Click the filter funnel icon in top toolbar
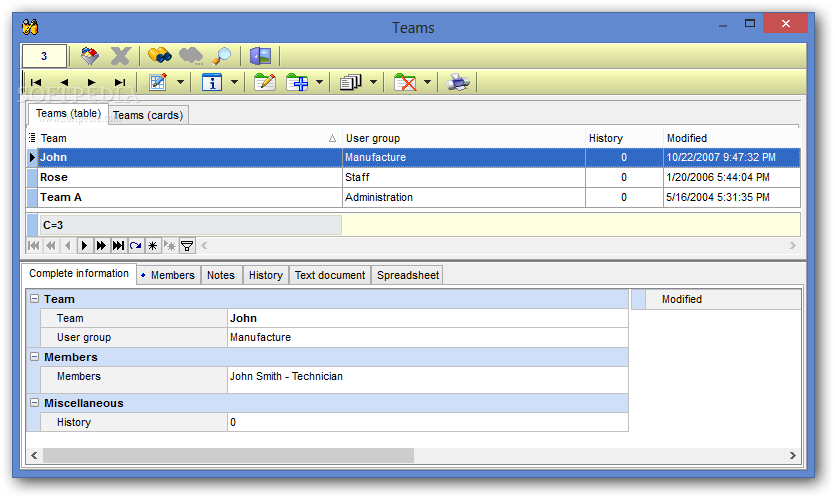The height and width of the screenshot is (498, 835). [x=89, y=55]
